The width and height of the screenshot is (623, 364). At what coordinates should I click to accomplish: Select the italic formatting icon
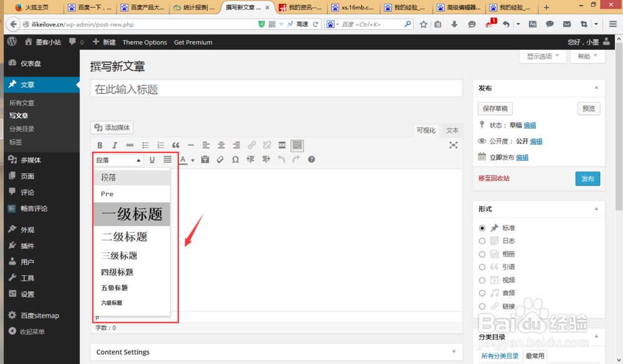tap(115, 145)
